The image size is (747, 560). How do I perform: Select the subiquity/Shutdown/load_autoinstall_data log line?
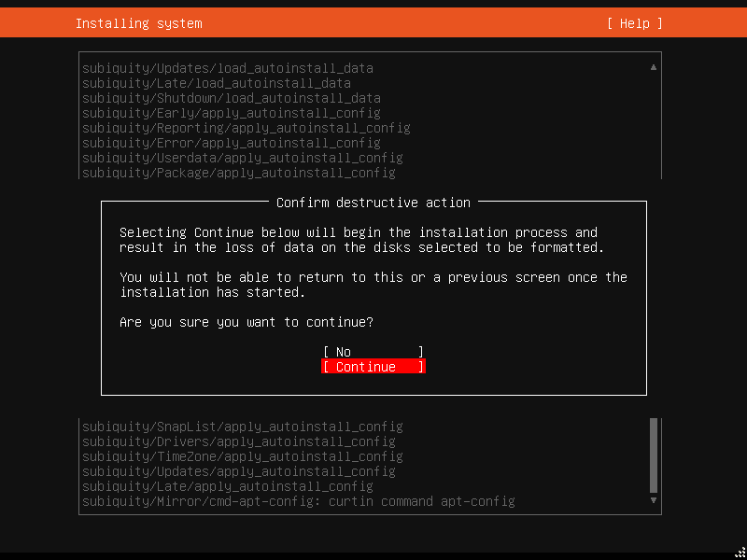[231, 98]
